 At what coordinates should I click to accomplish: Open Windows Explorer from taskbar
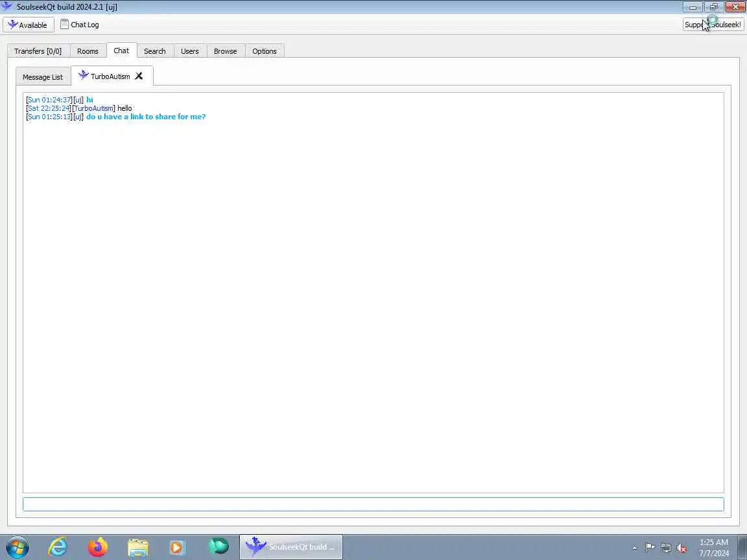[137, 548]
